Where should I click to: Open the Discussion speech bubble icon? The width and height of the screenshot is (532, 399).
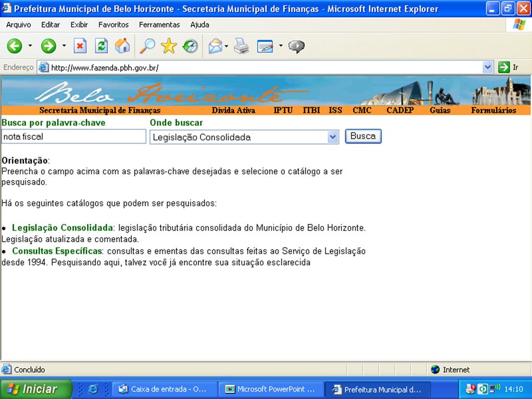[296, 47]
